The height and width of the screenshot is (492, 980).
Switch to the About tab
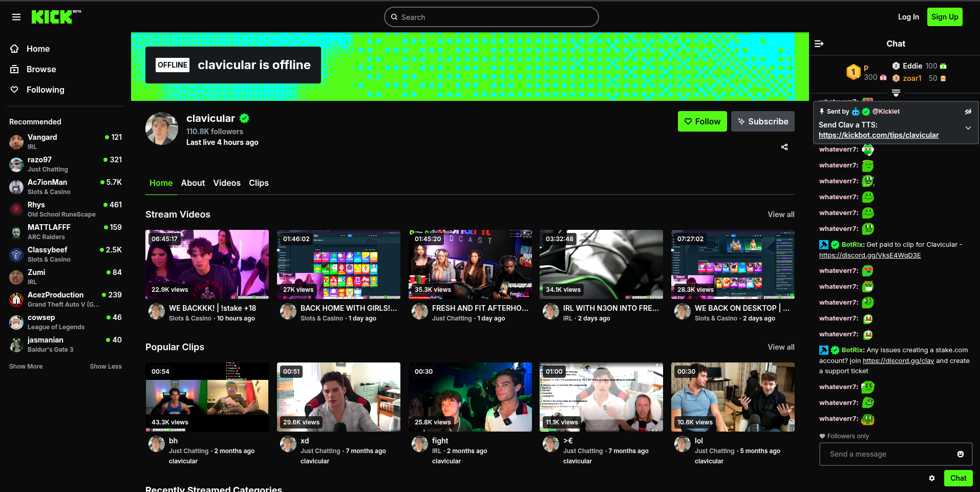click(193, 183)
